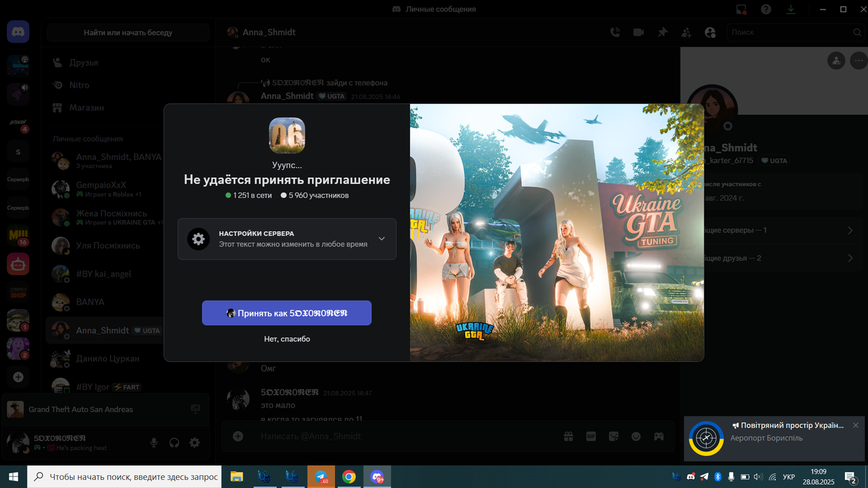Click the Windows taskbar search box
This screenshot has width=868, height=488.
(x=124, y=476)
